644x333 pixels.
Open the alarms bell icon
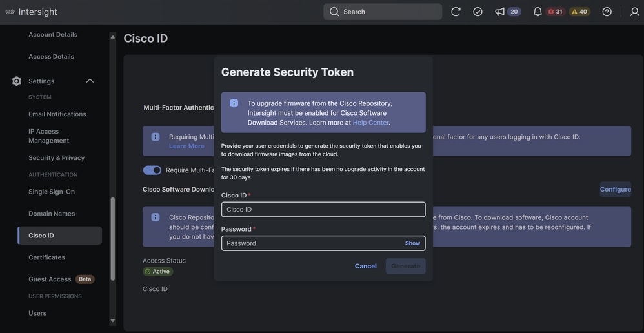click(538, 12)
